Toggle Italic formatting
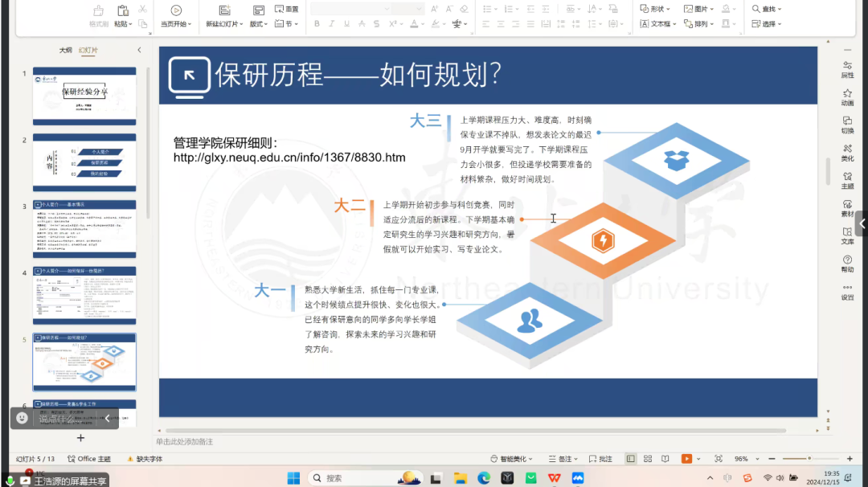Screen dimensions: 868x487 pyautogui.click(x=332, y=24)
